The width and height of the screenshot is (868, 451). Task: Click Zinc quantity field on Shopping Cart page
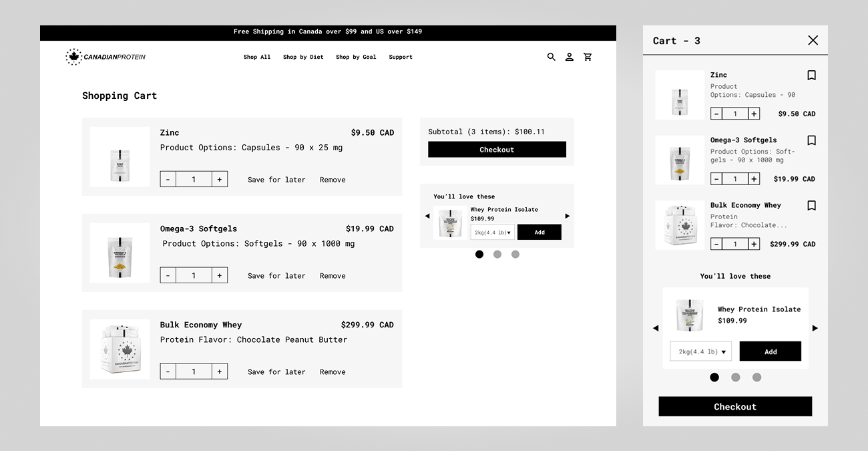pyautogui.click(x=194, y=179)
